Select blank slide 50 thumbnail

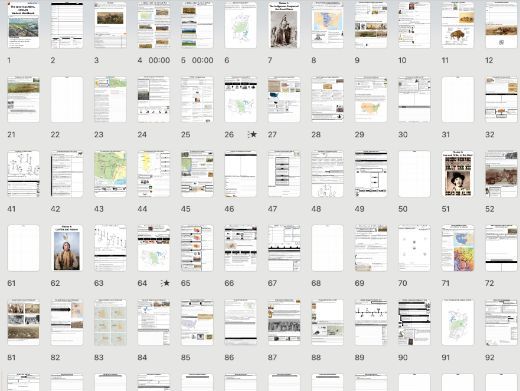[414, 174]
